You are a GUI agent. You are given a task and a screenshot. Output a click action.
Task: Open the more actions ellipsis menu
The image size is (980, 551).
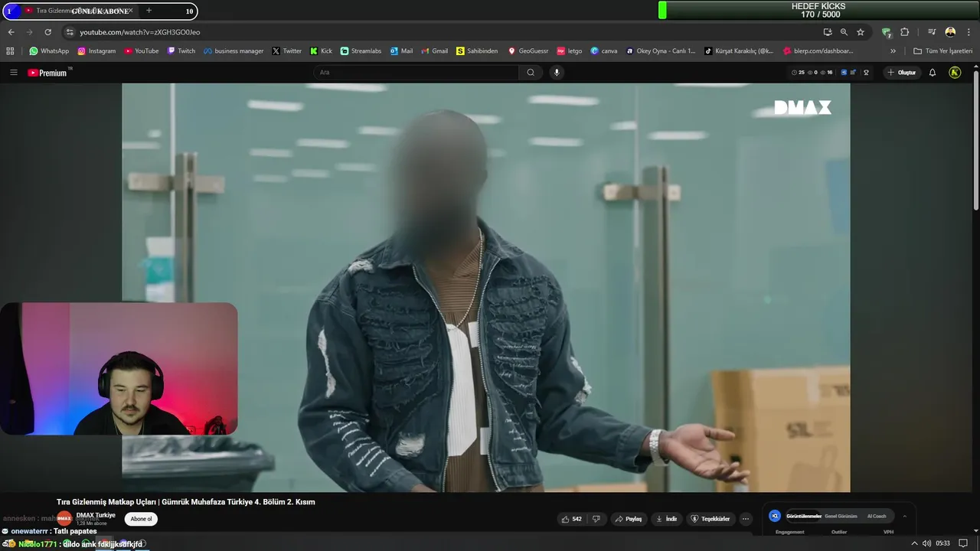pos(746,519)
